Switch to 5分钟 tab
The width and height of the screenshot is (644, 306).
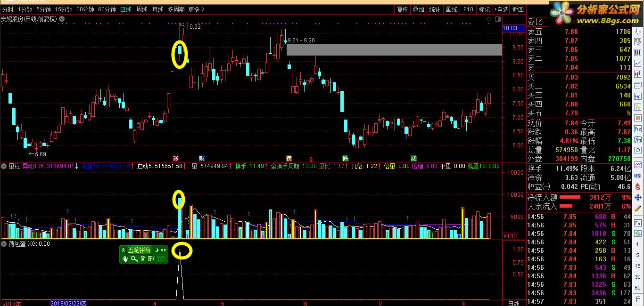(43, 9)
